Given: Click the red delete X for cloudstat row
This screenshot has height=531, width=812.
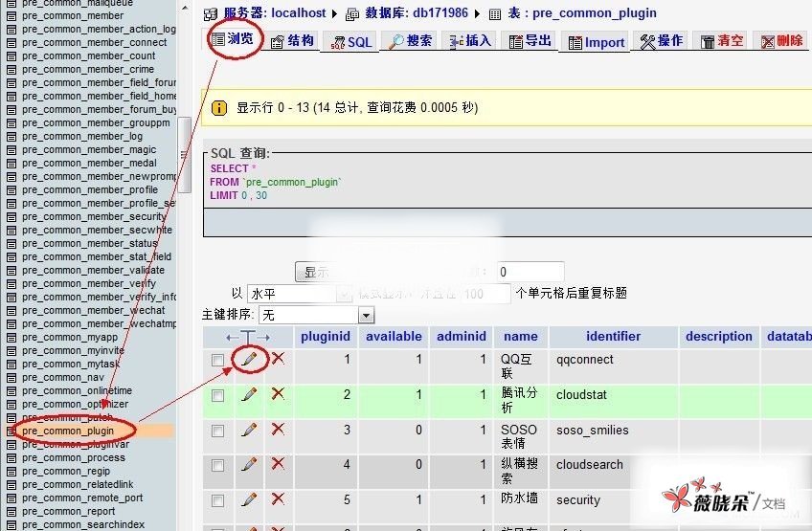Looking at the screenshot, I should 278,393.
